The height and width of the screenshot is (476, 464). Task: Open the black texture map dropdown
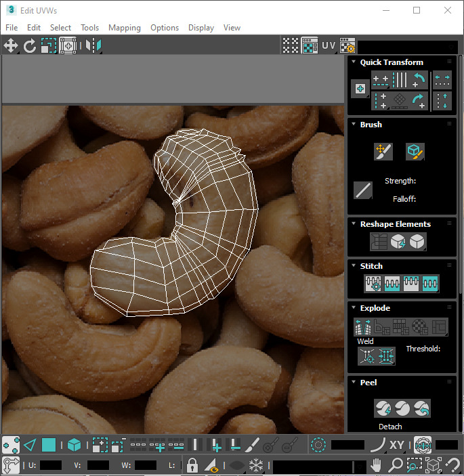click(408, 47)
